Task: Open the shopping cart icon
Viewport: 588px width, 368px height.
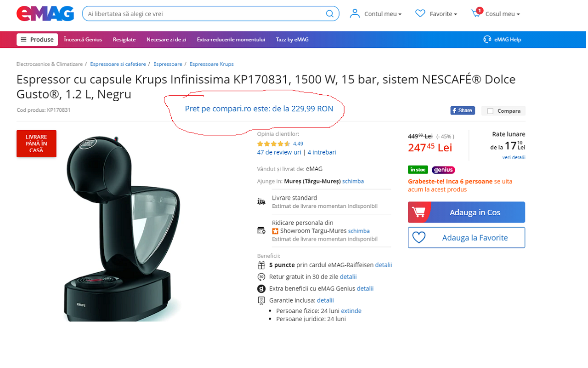Action: [476, 14]
